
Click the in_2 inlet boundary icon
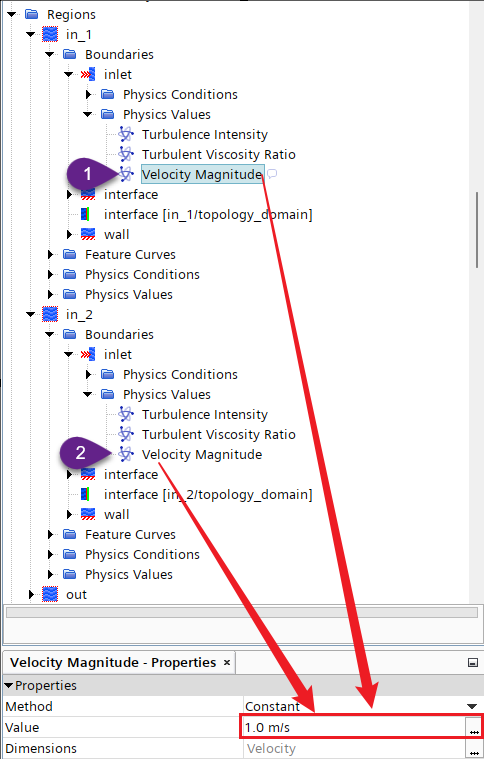[x=88, y=354]
